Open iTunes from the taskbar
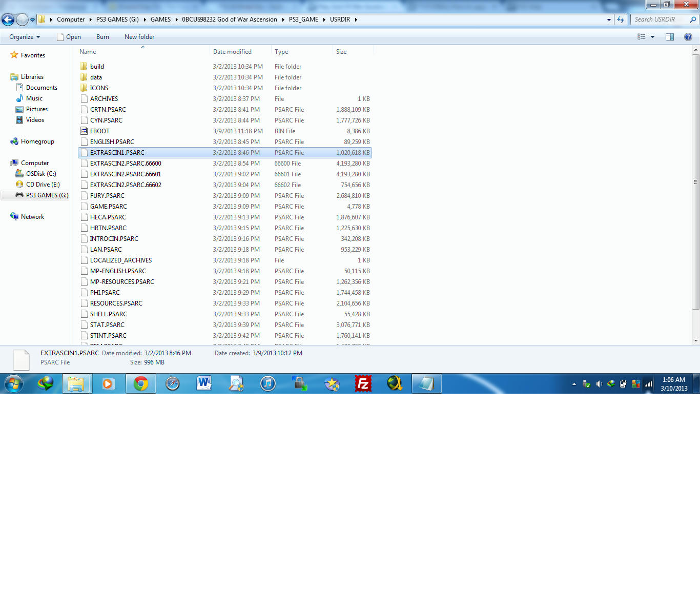This screenshot has width=700, height=610. [268, 383]
